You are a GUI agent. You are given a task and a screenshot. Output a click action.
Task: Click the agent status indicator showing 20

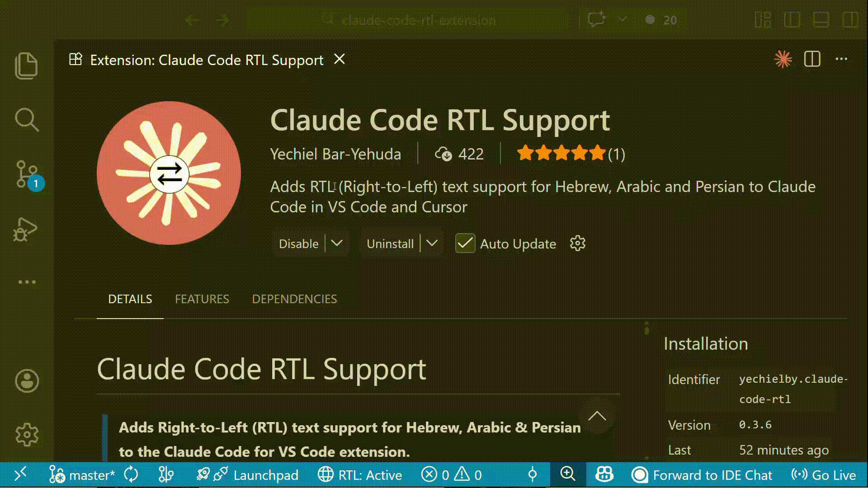661,20
